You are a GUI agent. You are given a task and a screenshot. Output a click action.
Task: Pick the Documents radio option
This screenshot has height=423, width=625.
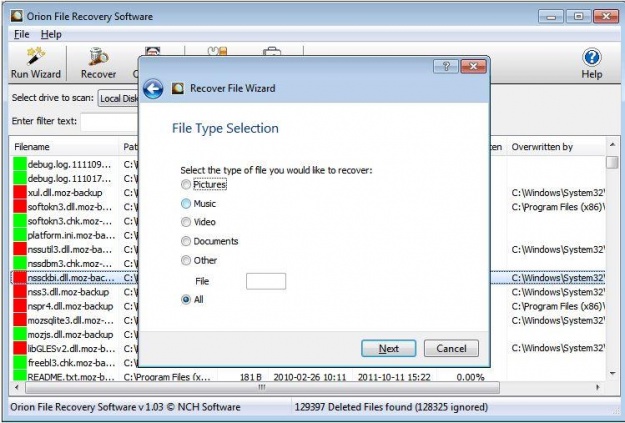tap(186, 241)
